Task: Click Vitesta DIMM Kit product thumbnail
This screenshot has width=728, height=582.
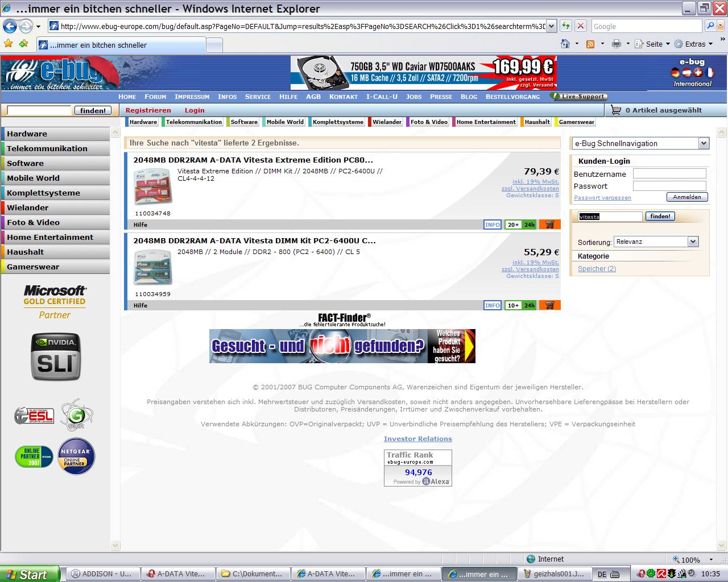Action: [x=152, y=267]
